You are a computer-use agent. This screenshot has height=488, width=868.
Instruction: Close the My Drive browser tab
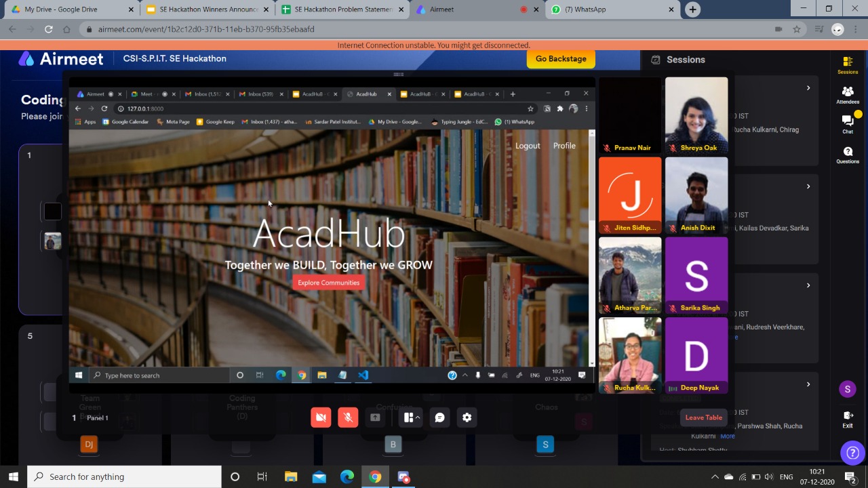(131, 9)
